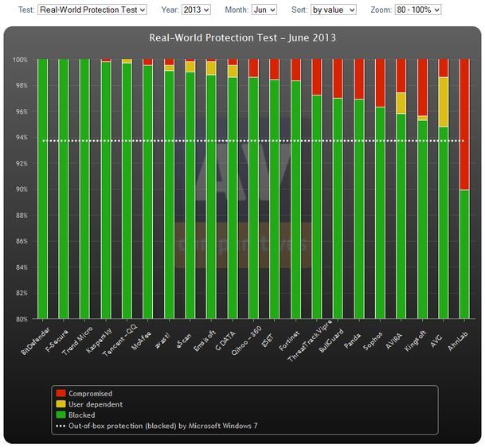The image size is (485, 448).
Task: Click the AVG axis label
Action: (436, 341)
